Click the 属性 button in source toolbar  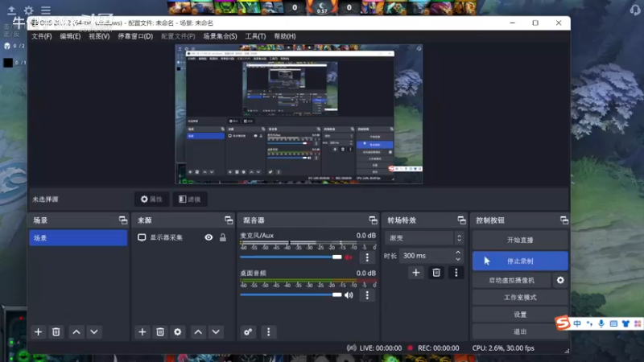coord(151,199)
